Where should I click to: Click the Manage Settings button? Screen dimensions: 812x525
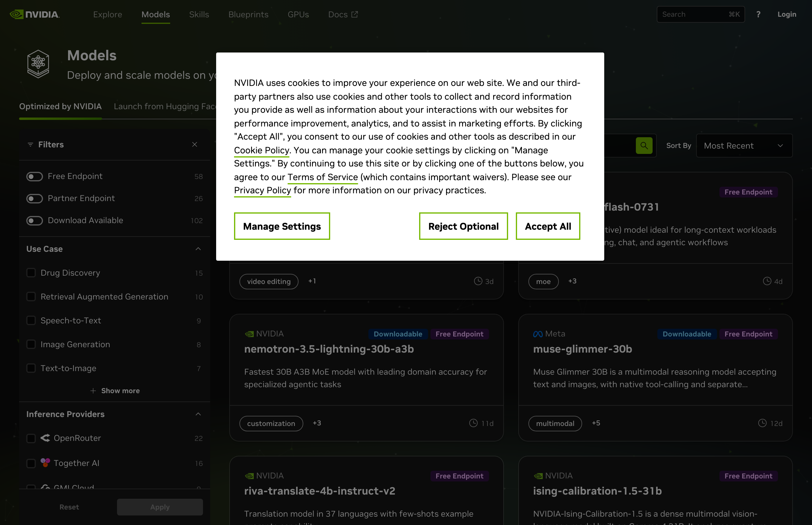pos(282,226)
